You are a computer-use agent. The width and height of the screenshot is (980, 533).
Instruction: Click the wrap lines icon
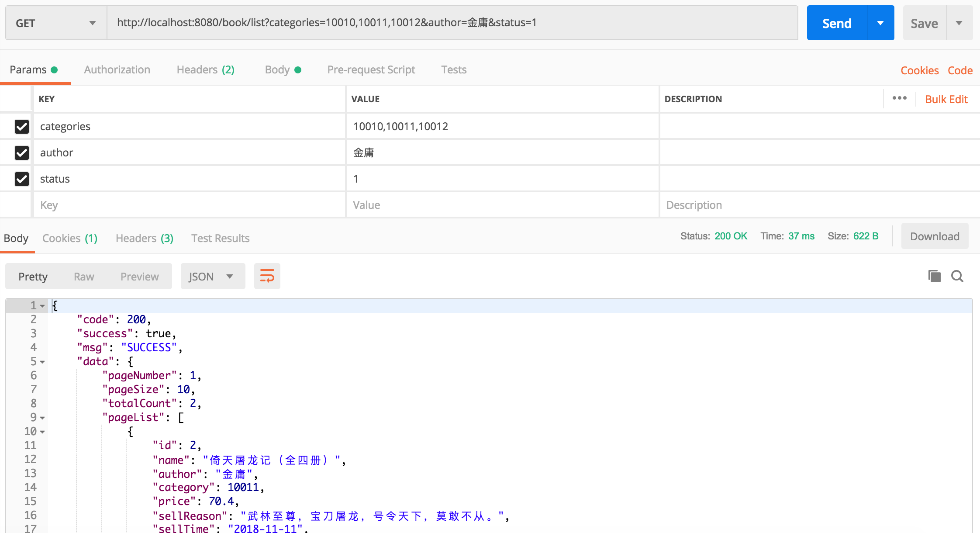267,276
